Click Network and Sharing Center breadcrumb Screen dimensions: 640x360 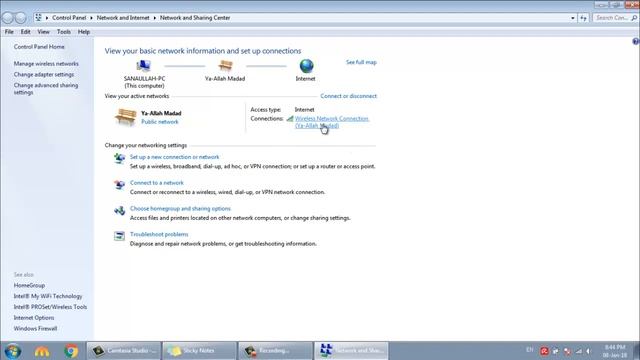pyautogui.click(x=195, y=18)
